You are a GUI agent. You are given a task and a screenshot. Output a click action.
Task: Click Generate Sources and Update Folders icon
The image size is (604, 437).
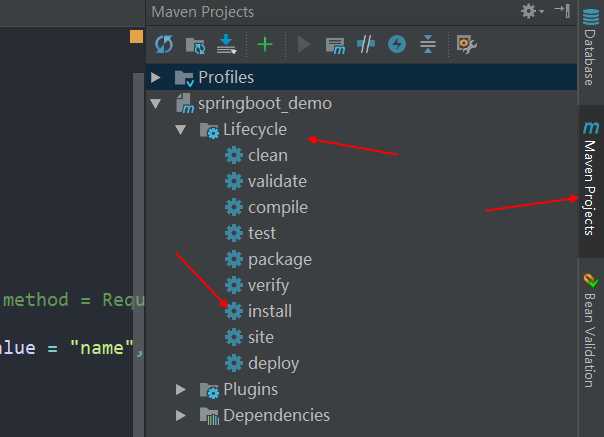pos(195,45)
